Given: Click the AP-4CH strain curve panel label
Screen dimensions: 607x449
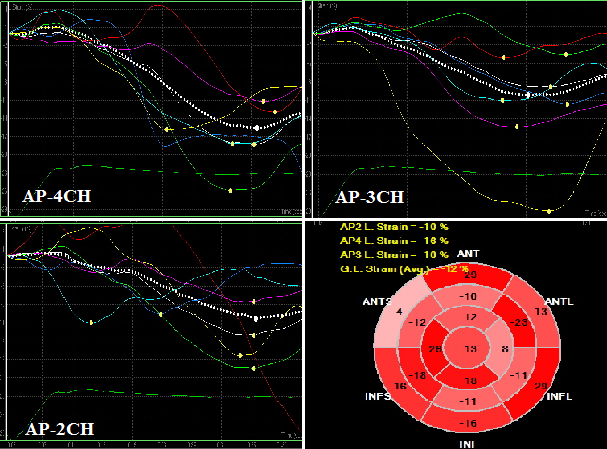Looking at the screenshot, I should coord(56,197).
